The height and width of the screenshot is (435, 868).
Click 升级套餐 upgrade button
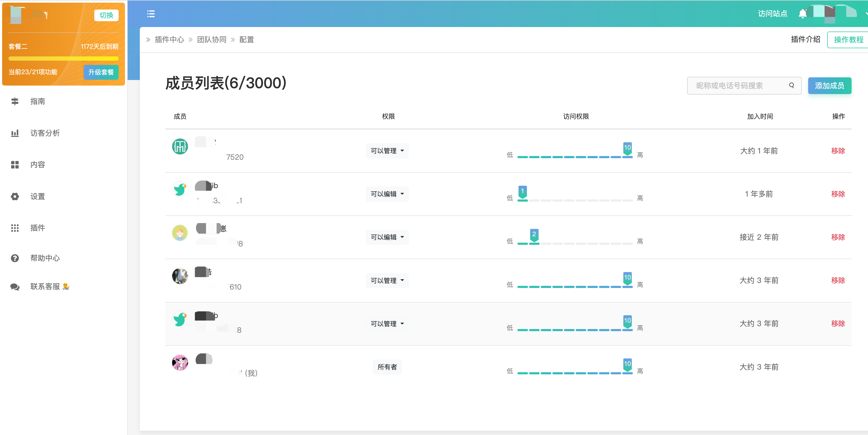point(101,72)
